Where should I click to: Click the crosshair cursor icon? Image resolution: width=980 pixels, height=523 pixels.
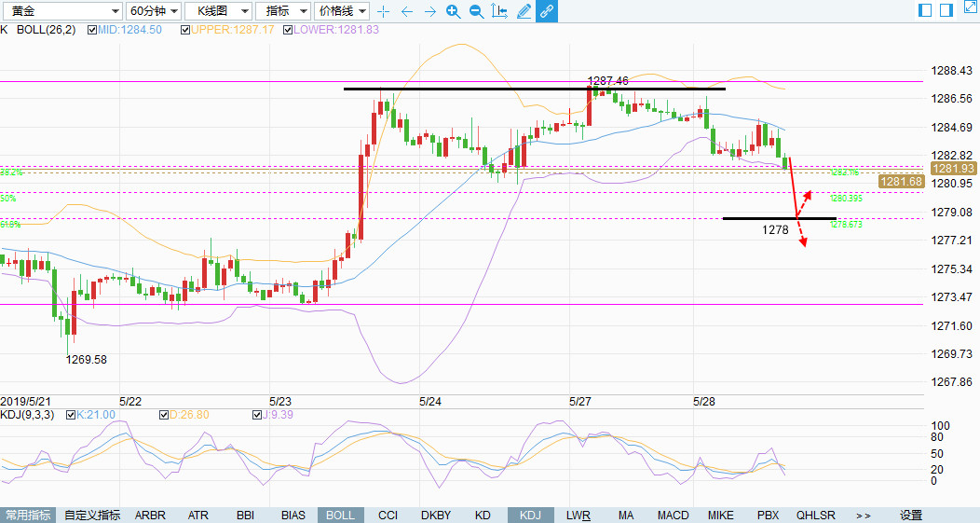383,11
